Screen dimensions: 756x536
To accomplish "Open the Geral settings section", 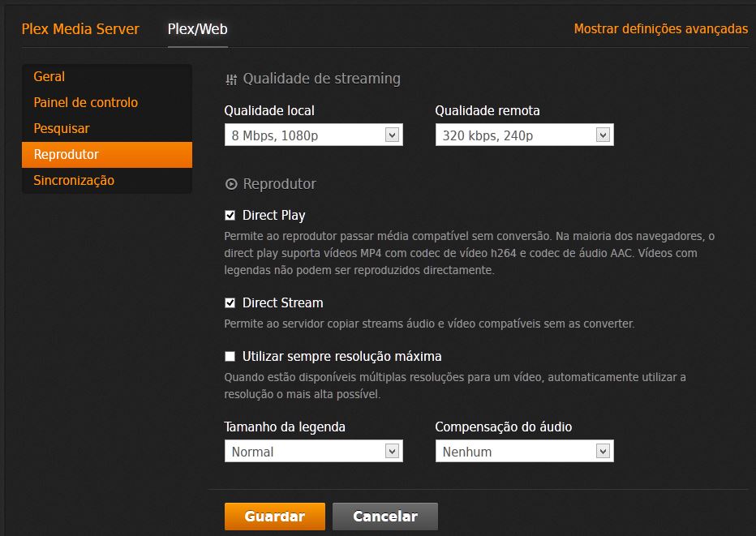I will [107, 77].
